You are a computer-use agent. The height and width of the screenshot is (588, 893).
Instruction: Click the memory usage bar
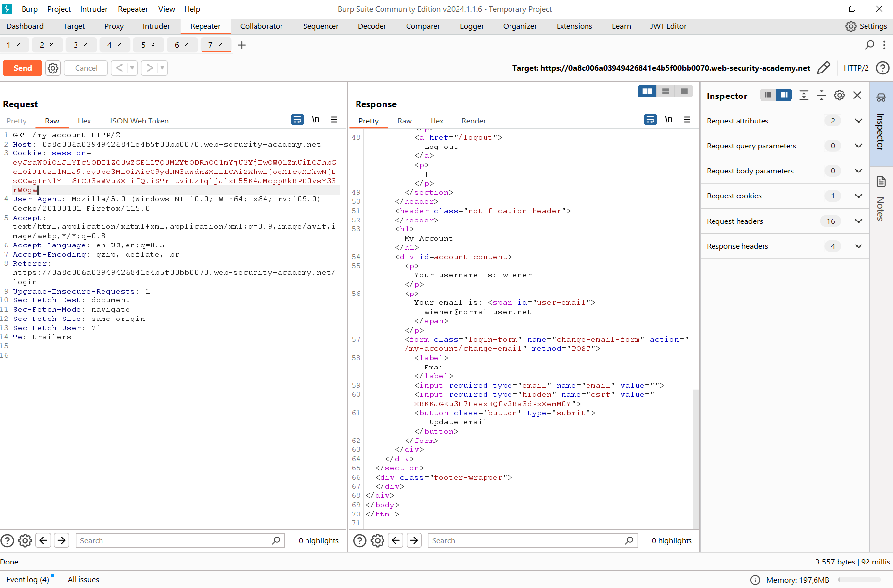pyautogui.click(x=859, y=580)
